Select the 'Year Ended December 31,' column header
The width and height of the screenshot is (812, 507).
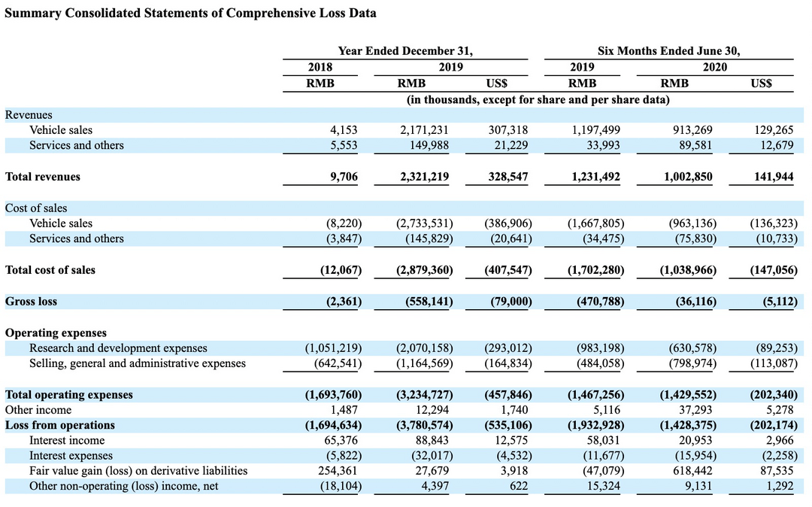click(405, 51)
